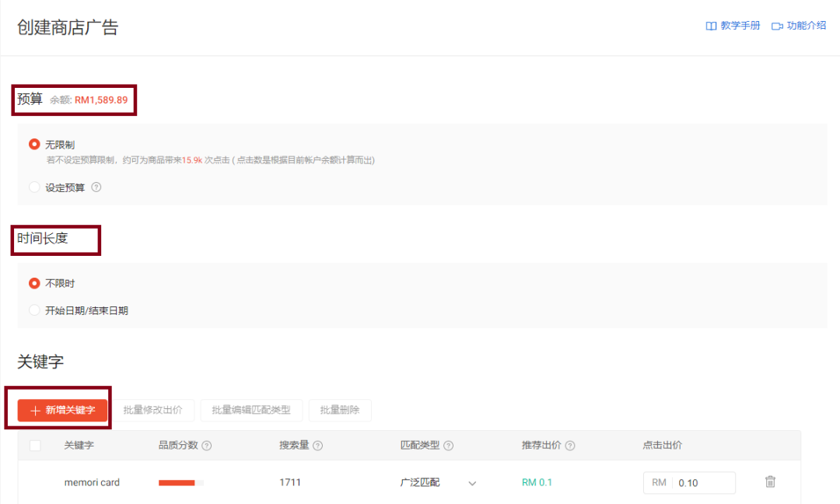Click the book icon before 教学手册
This screenshot has height=504, width=840.
(x=710, y=25)
